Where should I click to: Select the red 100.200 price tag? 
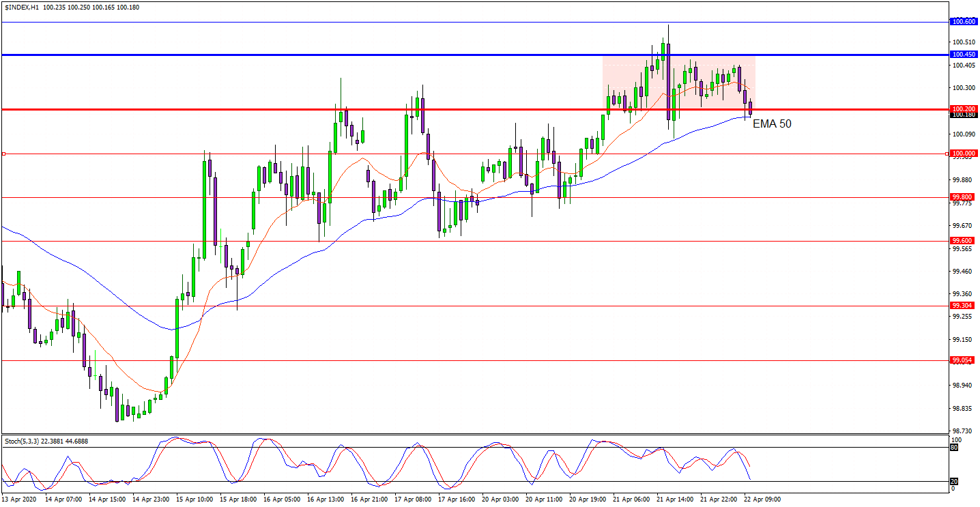(x=964, y=109)
